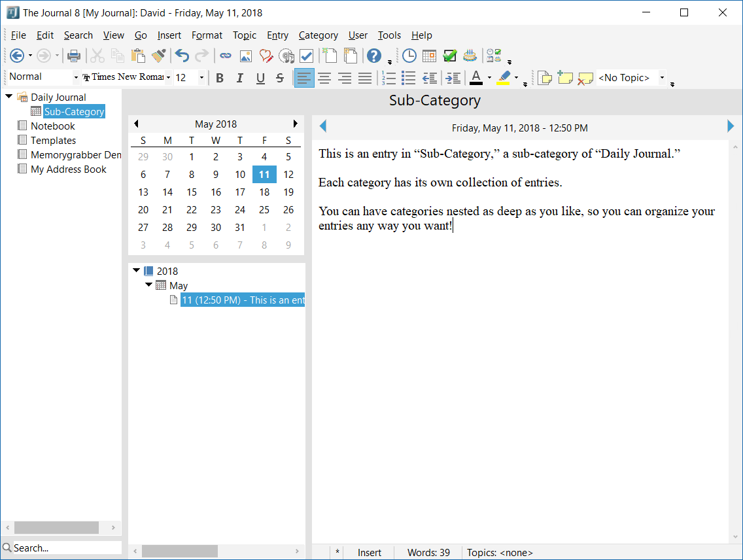Click the audio disc with music note icon
The height and width of the screenshot is (560, 743).
point(286,56)
